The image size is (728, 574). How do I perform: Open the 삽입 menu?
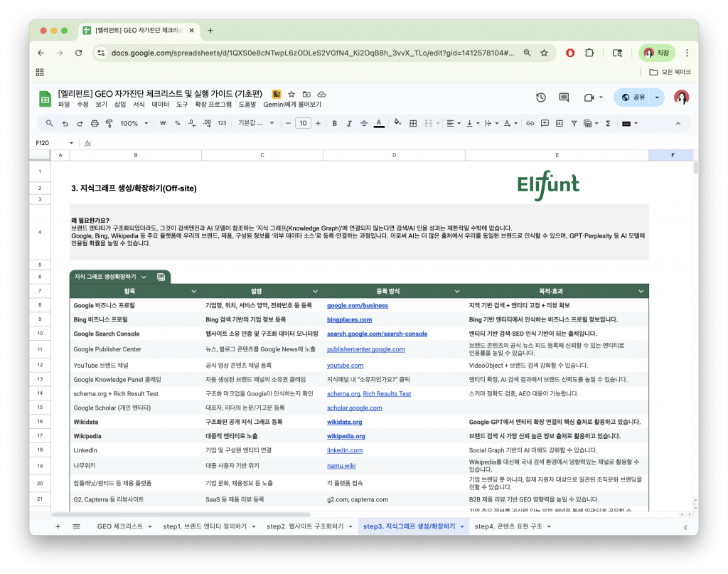point(119,105)
